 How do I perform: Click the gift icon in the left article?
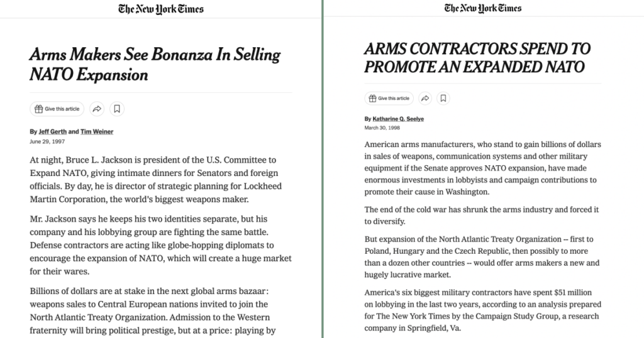(x=38, y=109)
